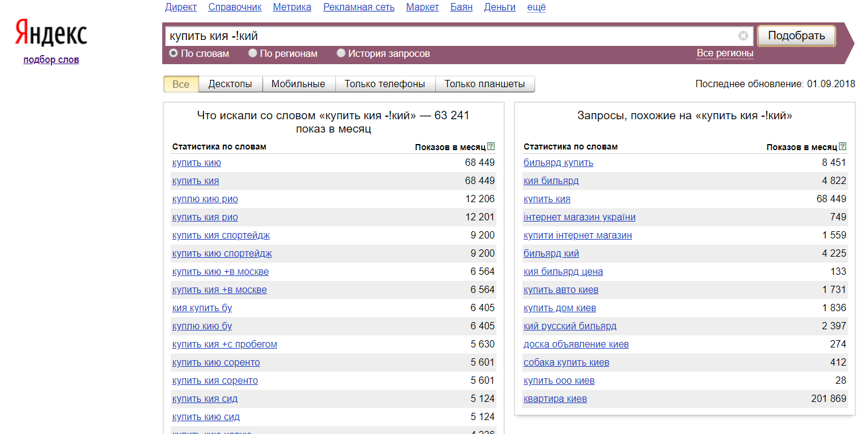Screen dimensions: 868x434
Task: Open the Маркет link
Action: pos(422,7)
